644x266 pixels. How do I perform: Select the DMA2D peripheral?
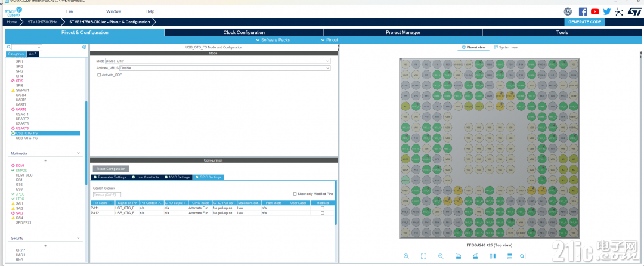(22, 171)
